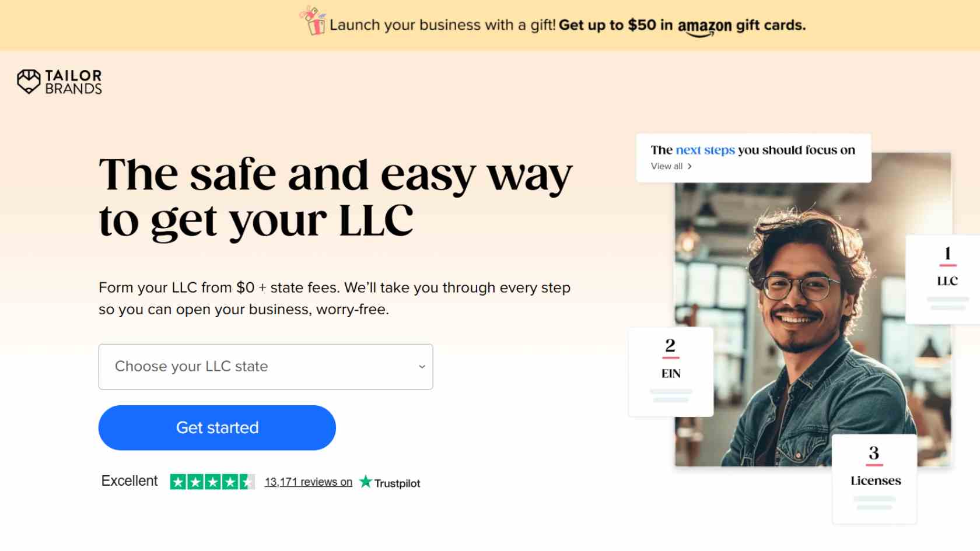This screenshot has width=980, height=551.
Task: Select the step 1 LLC card
Action: 943,279
